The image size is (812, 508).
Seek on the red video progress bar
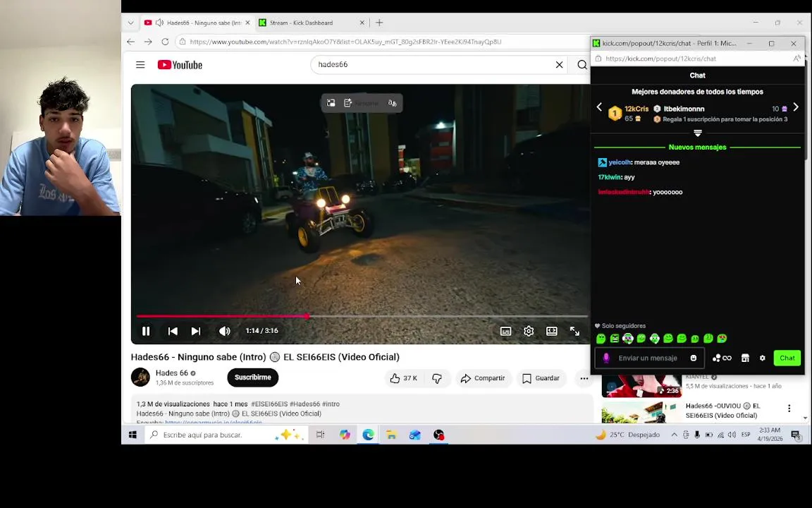coord(362,315)
